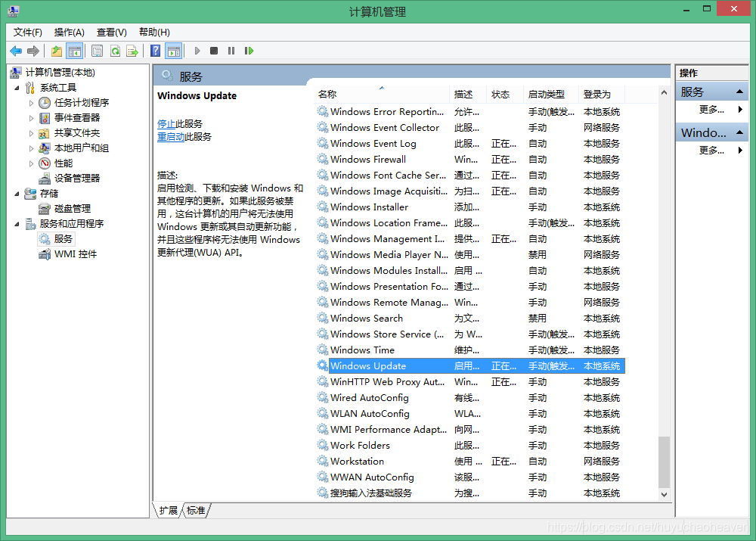This screenshot has height=541, width=756.
Task: Sort by the 描述 column header
Action: click(468, 94)
